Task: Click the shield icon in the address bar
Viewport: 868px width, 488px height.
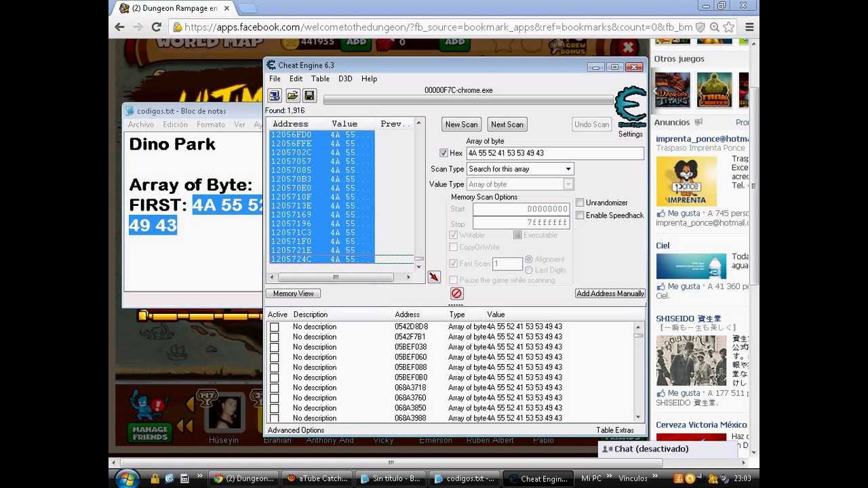Action: click(700, 27)
